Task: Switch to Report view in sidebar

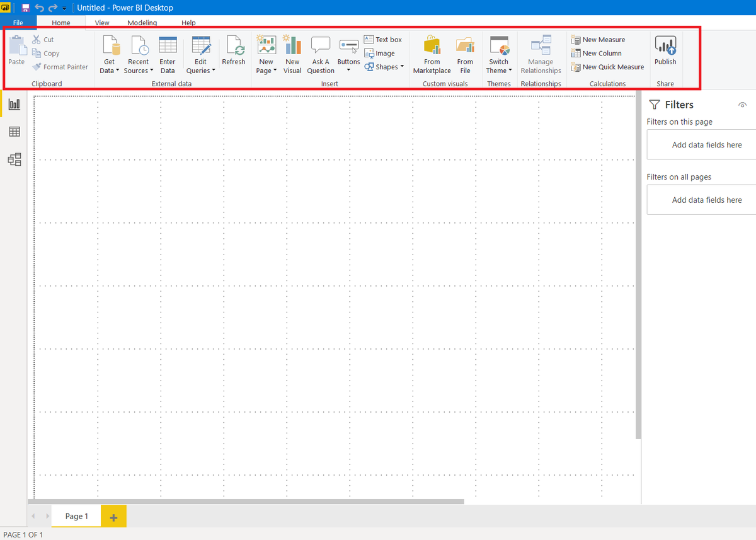Action: pyautogui.click(x=14, y=105)
